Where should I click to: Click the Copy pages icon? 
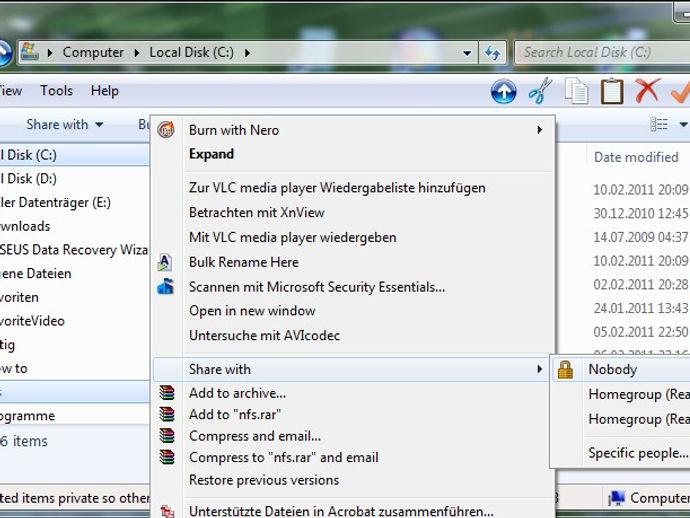[576, 91]
